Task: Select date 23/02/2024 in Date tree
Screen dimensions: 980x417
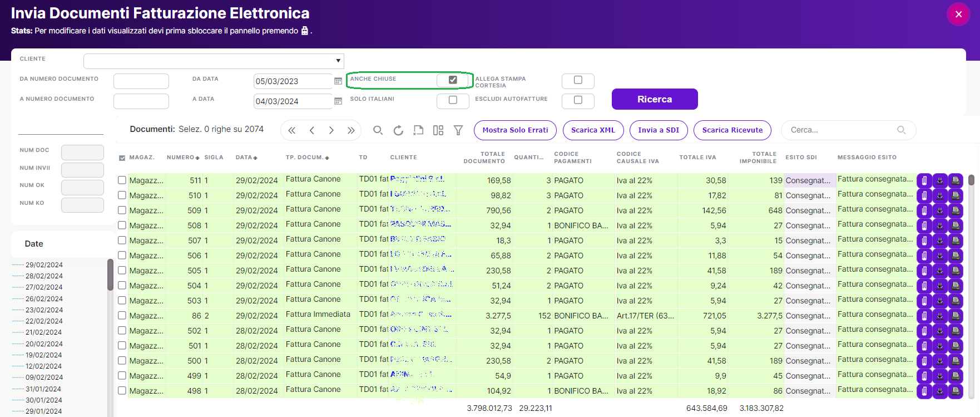Action: [44, 310]
